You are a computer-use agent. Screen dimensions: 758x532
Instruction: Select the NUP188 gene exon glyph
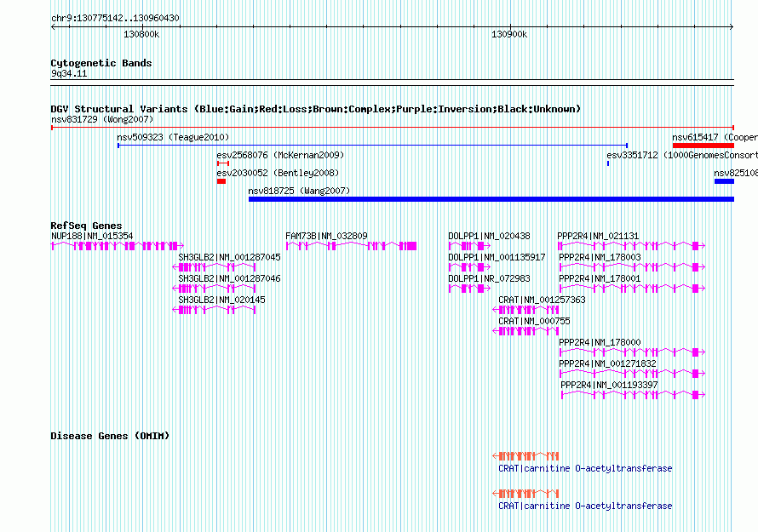coord(118,246)
